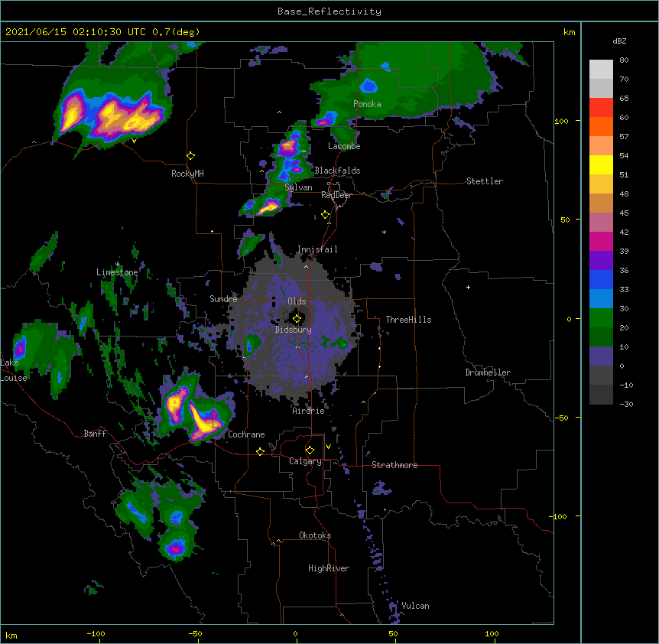Screen dimensions: 659x644
Task: Select the royal blue 36-33 dBZ swatch
Action: (601, 279)
